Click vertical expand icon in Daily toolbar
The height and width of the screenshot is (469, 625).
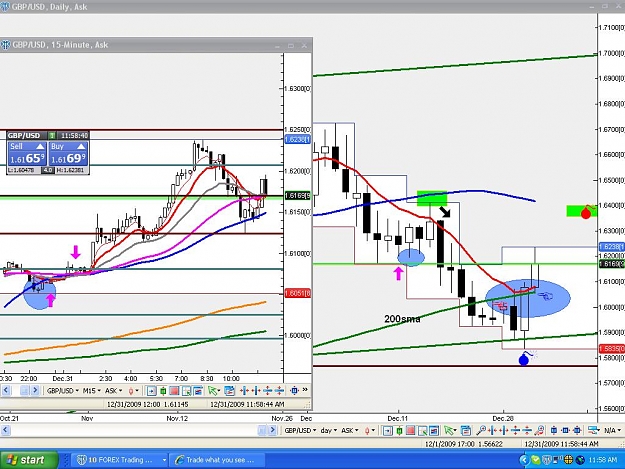[x=515, y=430]
